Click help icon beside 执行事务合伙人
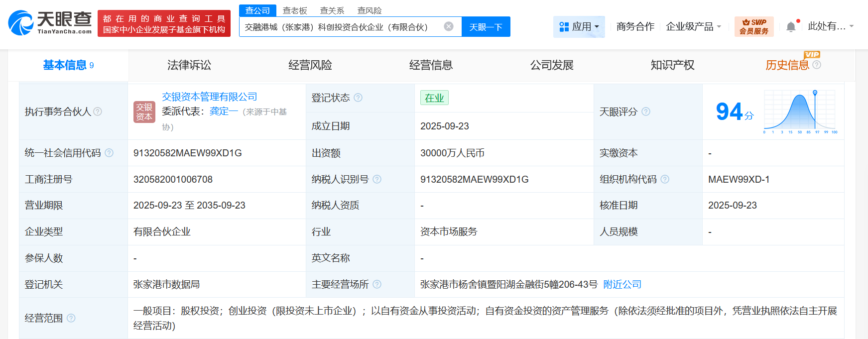This screenshot has width=868, height=339. (98, 112)
